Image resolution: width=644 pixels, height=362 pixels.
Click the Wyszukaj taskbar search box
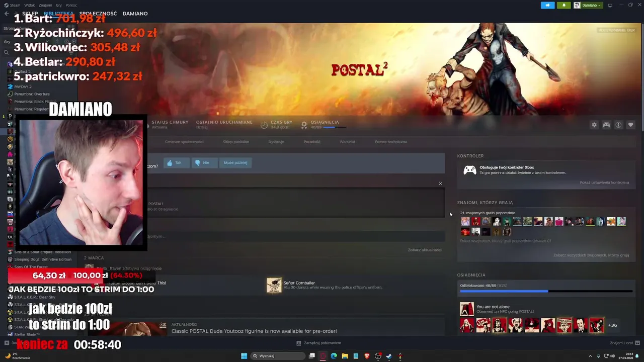click(278, 356)
